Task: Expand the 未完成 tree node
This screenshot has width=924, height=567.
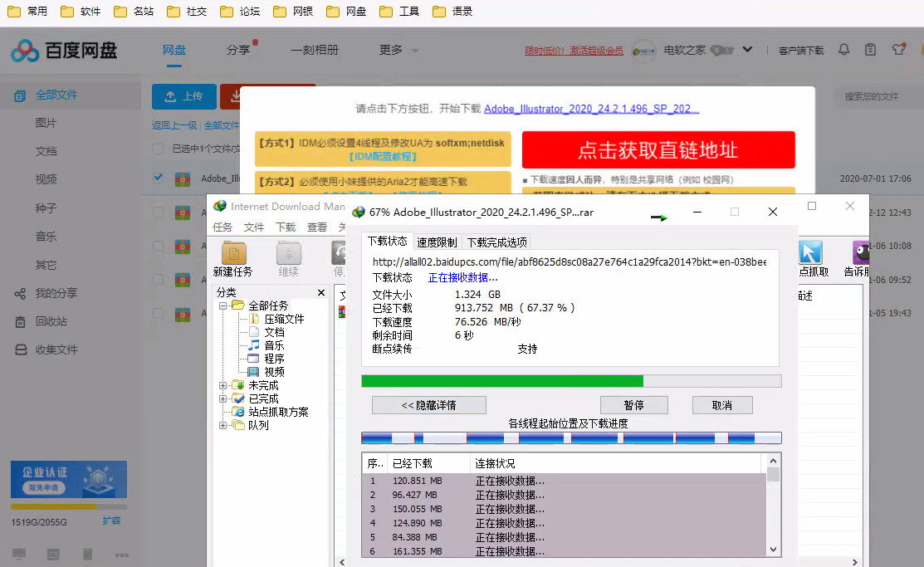Action: [222, 385]
